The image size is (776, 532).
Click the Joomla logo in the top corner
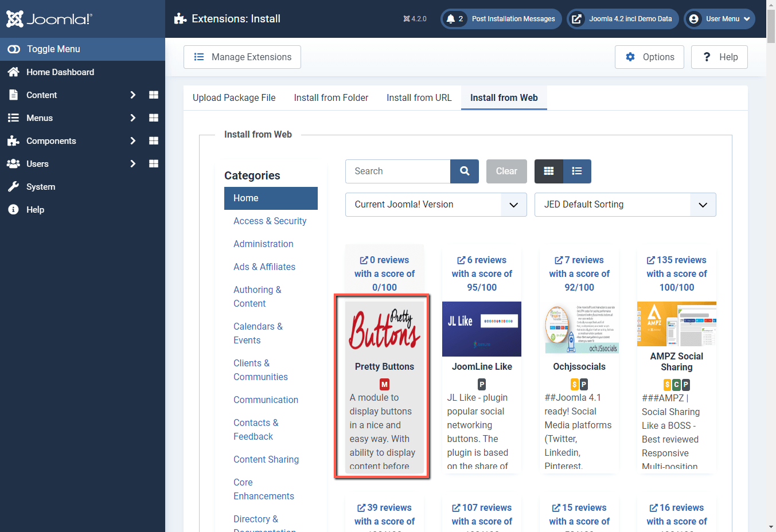[49, 18]
